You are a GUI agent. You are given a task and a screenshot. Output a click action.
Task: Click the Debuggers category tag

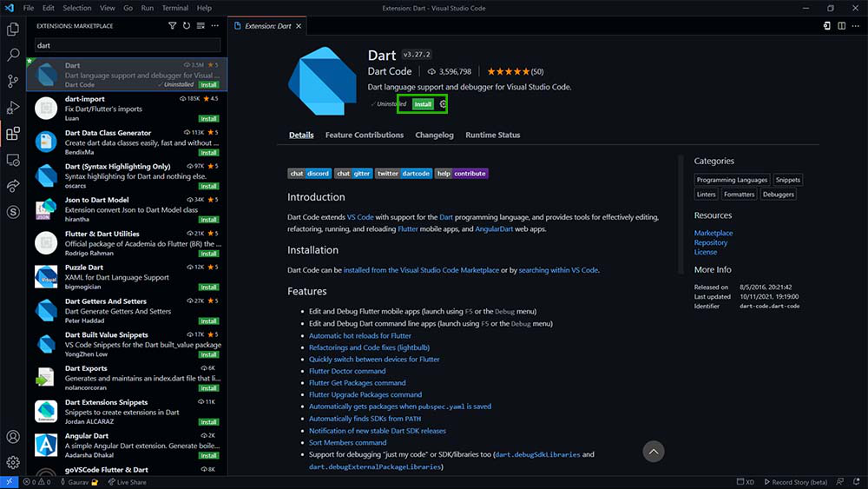[778, 195]
